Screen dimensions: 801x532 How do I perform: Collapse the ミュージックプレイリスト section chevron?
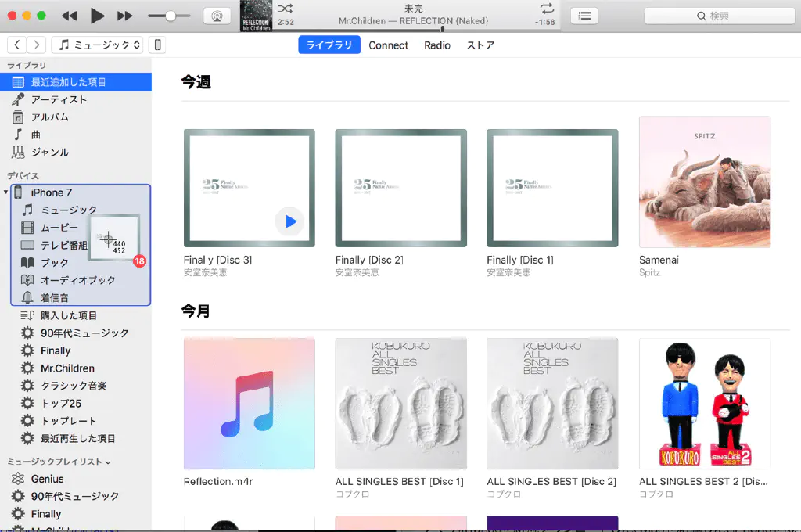108,462
